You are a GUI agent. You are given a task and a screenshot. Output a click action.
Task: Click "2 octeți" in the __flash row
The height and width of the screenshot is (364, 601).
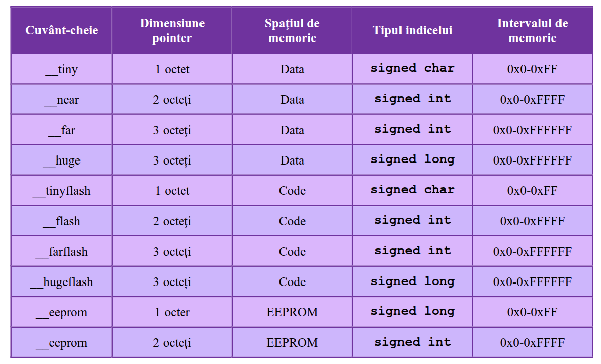click(172, 221)
